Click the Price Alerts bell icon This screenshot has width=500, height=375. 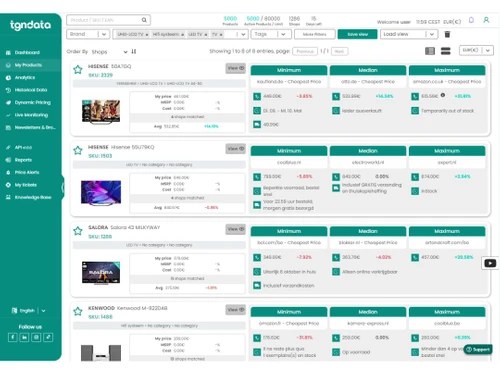point(8,172)
